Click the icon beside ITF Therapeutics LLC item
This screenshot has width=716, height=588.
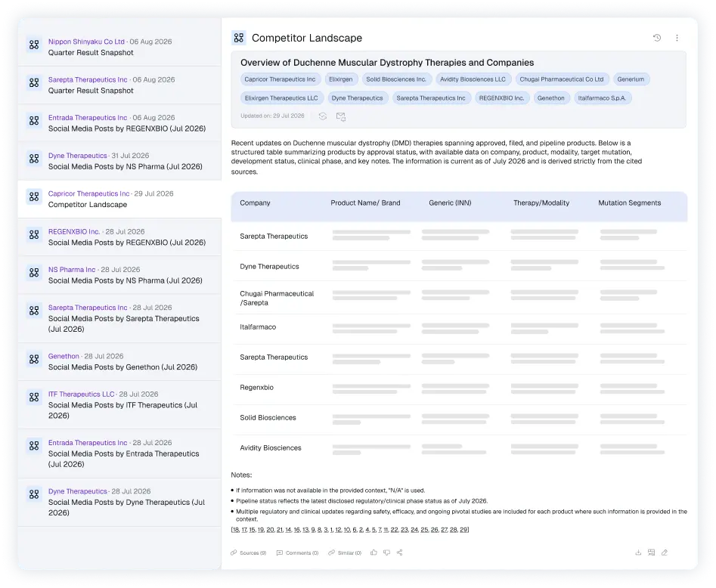[34, 398]
